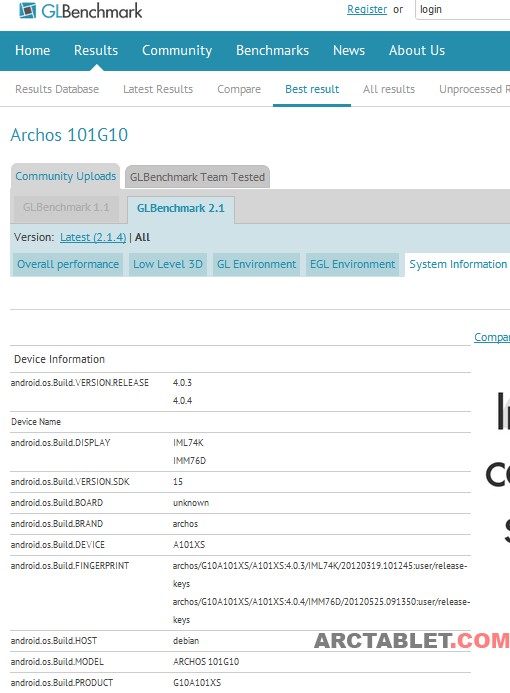The width and height of the screenshot is (510, 693).
Task: Click the 4.0.4 version value
Action: pos(182,401)
